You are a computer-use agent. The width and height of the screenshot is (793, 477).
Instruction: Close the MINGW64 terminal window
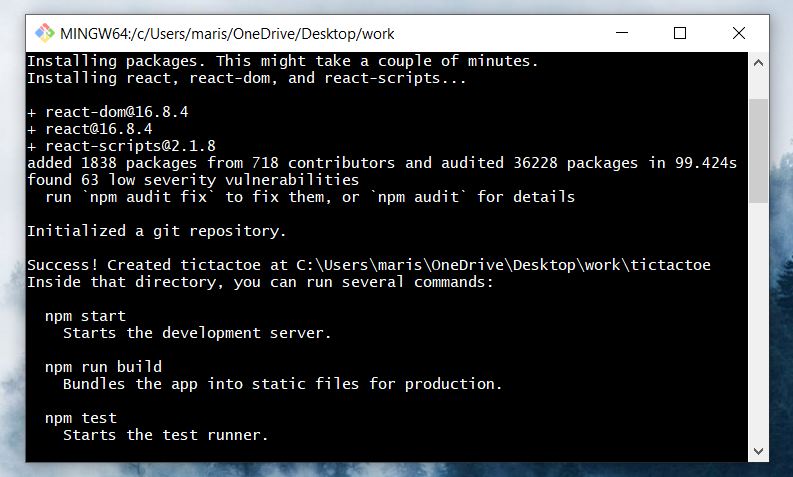tap(739, 33)
